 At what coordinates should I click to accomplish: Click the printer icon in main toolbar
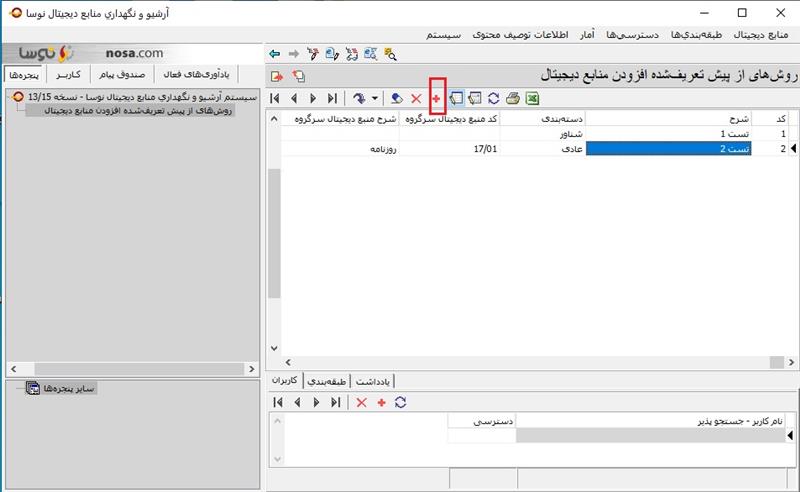tap(513, 99)
